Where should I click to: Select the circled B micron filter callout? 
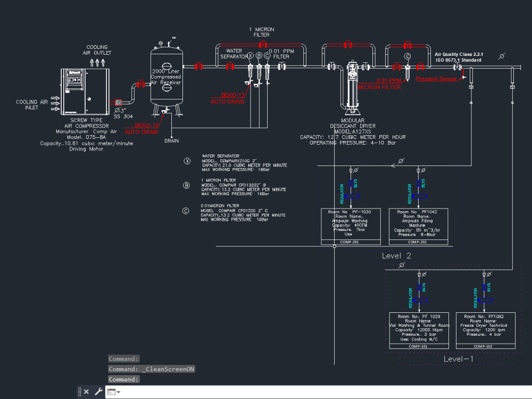pos(186,185)
